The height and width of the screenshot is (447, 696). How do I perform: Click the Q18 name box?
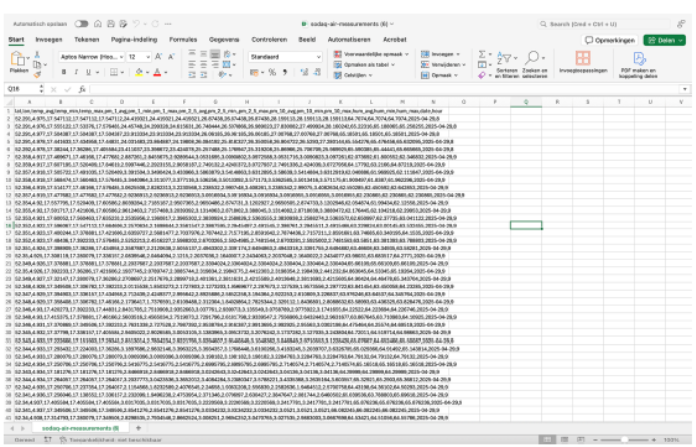point(22,88)
